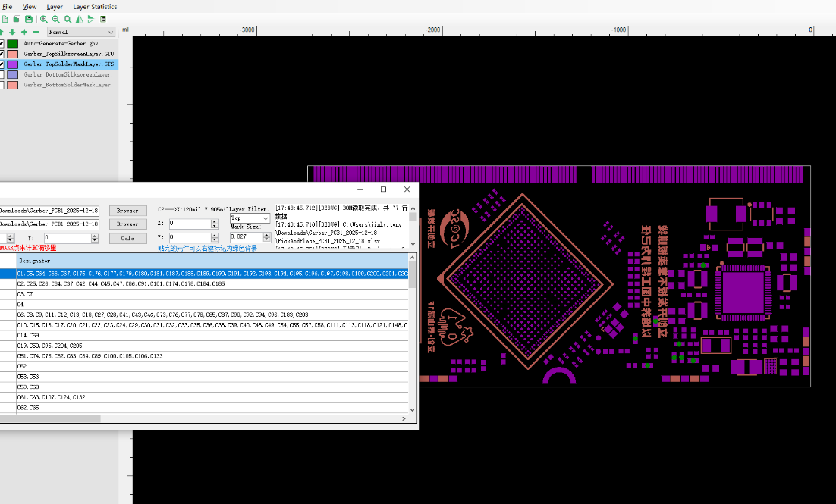Click the Calc button
Viewport: 836px width, 504px height.
click(127, 238)
